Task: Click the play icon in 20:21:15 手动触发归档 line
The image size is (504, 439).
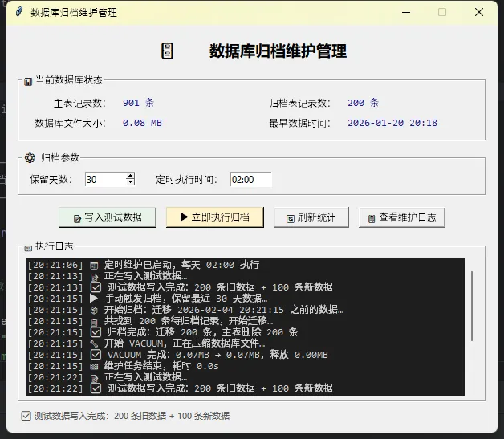Action: tap(94, 299)
